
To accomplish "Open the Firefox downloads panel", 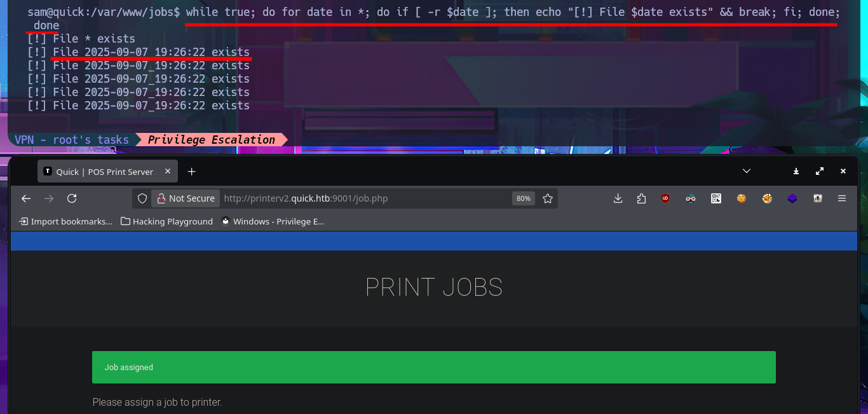I will pyautogui.click(x=618, y=198).
